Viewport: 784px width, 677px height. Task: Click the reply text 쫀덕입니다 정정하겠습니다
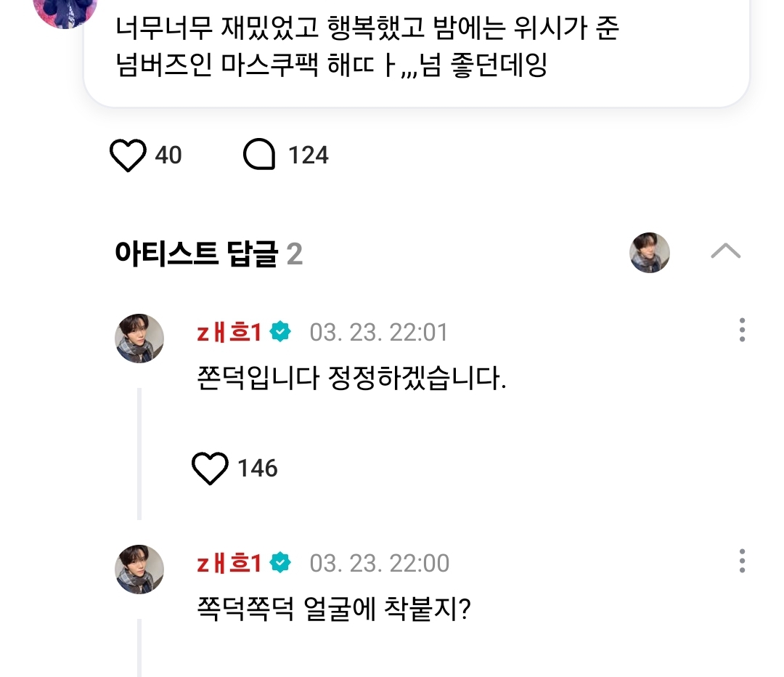tap(351, 380)
